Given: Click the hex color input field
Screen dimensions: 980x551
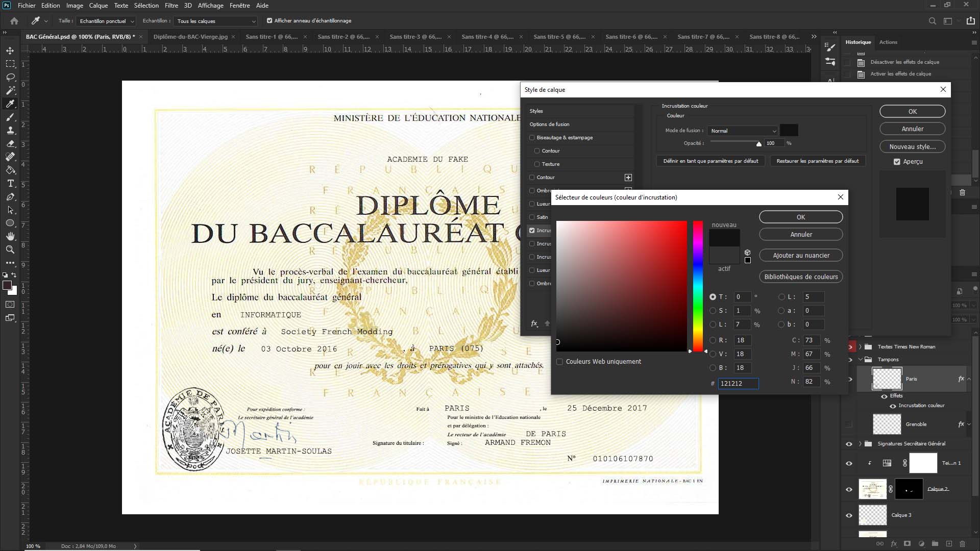Looking at the screenshot, I should point(738,384).
